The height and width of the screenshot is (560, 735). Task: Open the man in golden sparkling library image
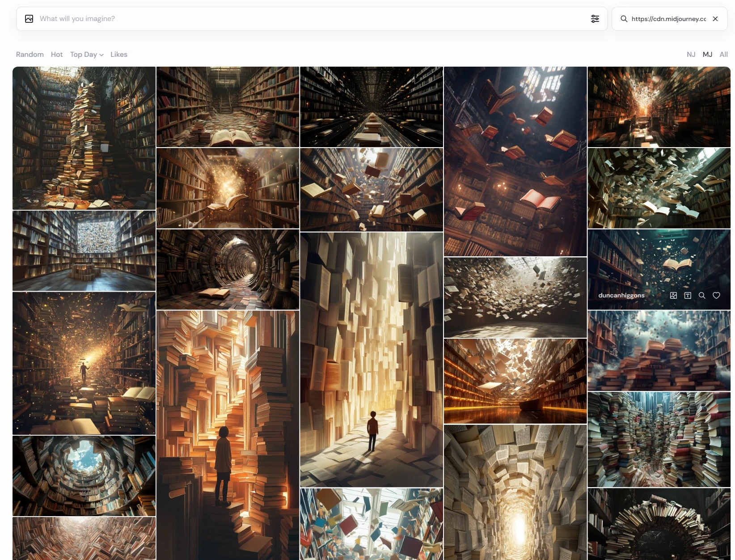84,363
